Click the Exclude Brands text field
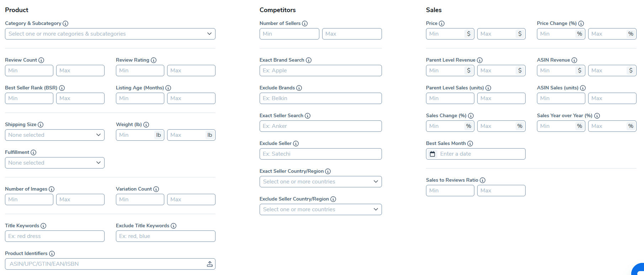Viewport: 644px width, 275px height. tap(320, 98)
